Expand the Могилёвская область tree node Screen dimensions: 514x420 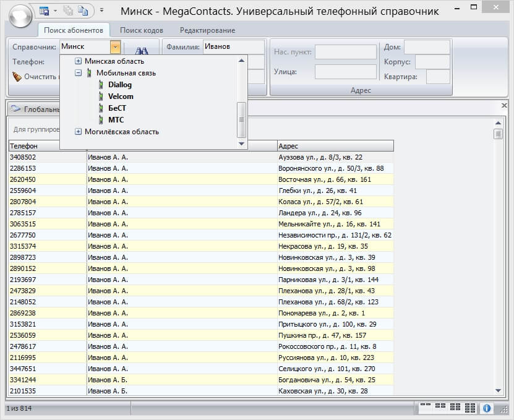click(78, 132)
